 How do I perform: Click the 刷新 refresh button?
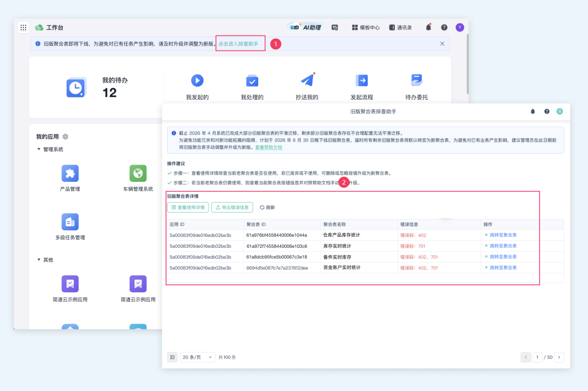point(267,207)
